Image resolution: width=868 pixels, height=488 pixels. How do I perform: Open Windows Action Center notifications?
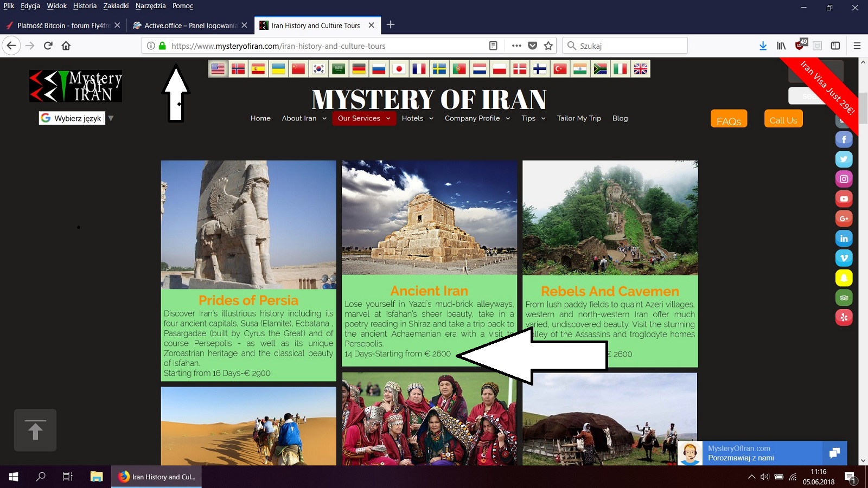tap(850, 477)
